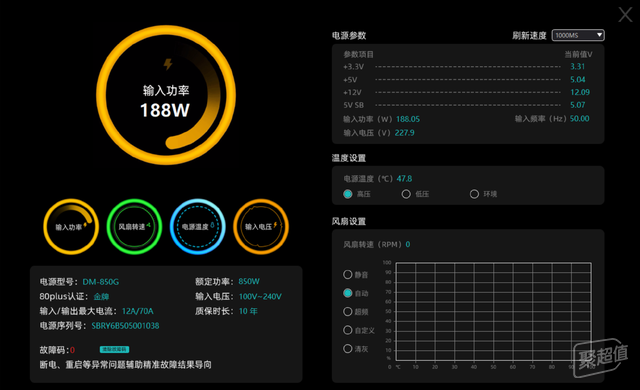The image size is (640, 390).
Task: Set fan mode to 静音
Action: click(x=348, y=275)
